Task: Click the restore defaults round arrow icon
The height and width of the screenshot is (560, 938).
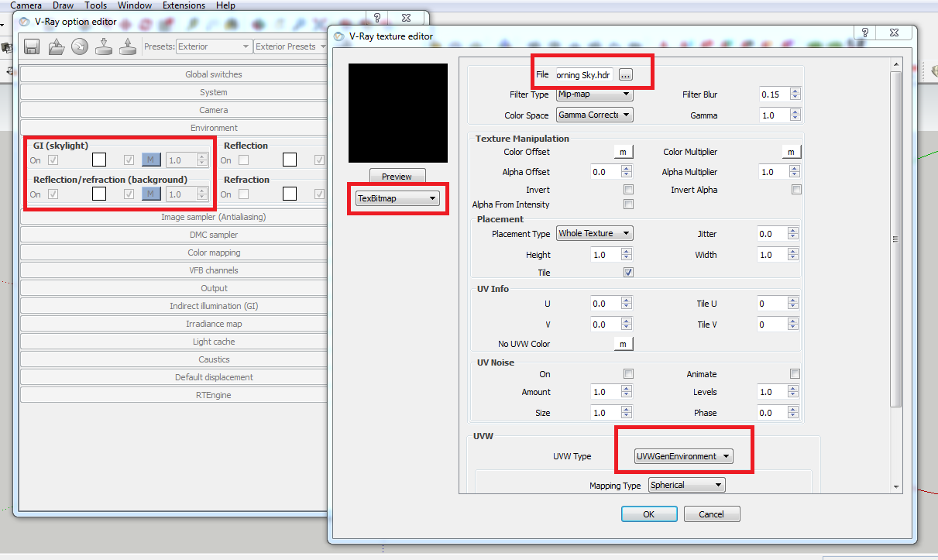Action: [x=79, y=46]
